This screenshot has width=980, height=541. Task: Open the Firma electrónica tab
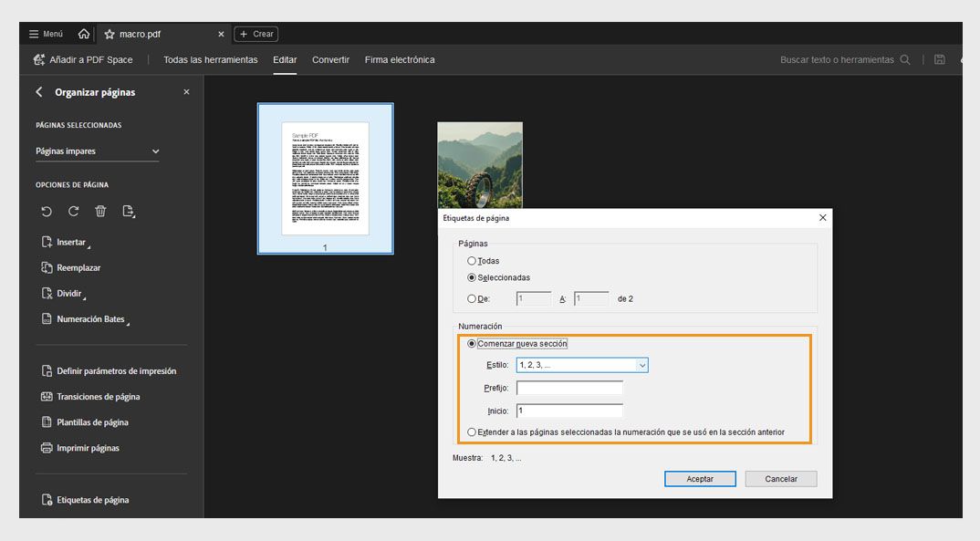click(400, 60)
